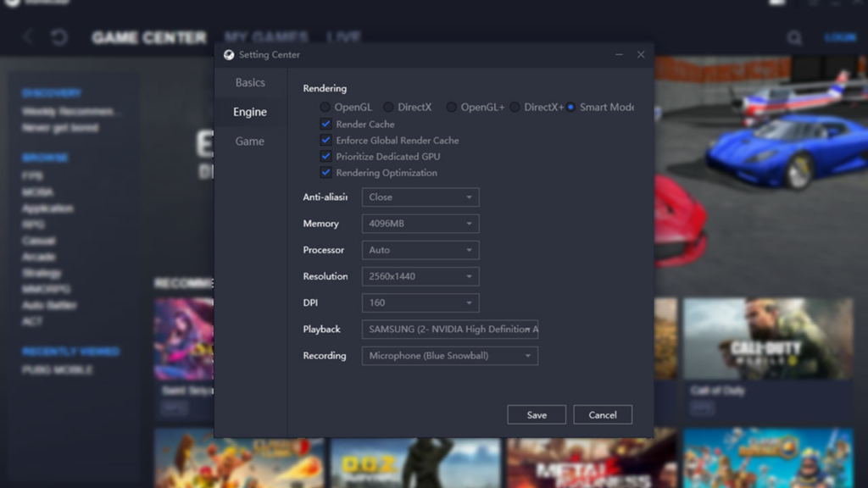The image size is (868, 488).
Task: Click the back arrow icon
Action: click(29, 37)
